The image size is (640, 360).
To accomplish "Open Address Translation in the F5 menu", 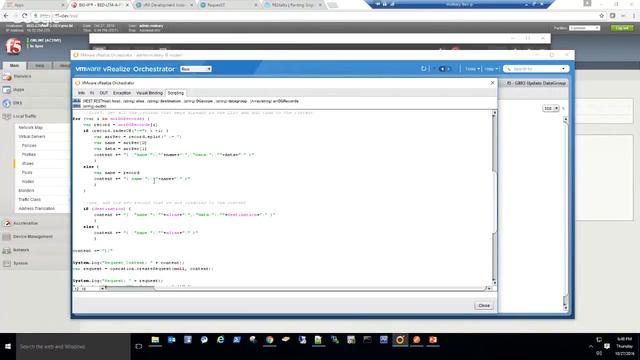I will click(36, 208).
